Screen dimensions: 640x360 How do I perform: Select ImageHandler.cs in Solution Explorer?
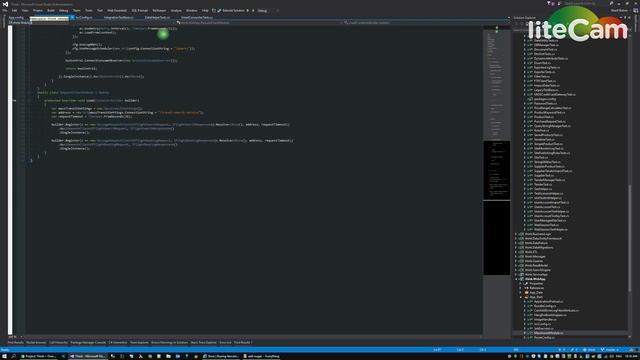point(545,320)
